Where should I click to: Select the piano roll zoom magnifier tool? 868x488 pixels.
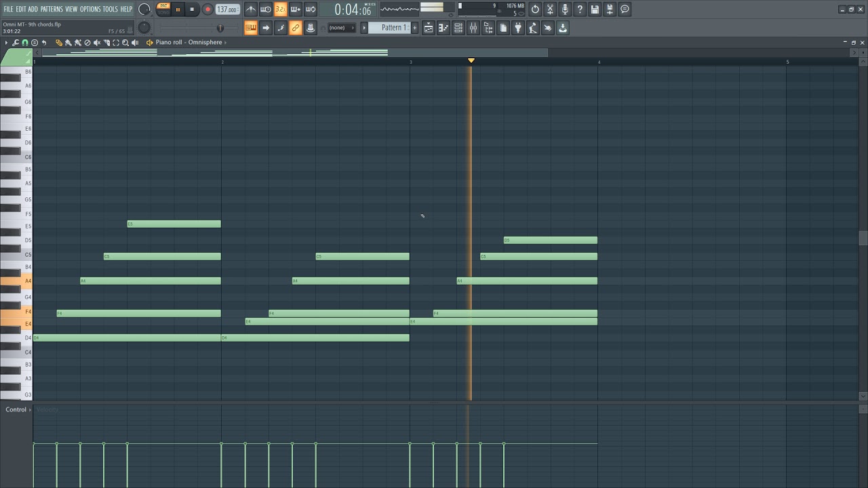coord(125,43)
